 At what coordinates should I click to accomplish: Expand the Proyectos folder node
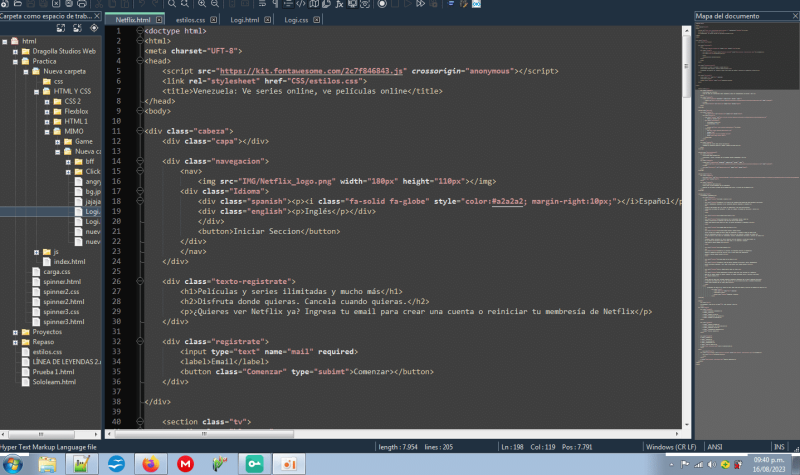pyautogui.click(x=15, y=332)
